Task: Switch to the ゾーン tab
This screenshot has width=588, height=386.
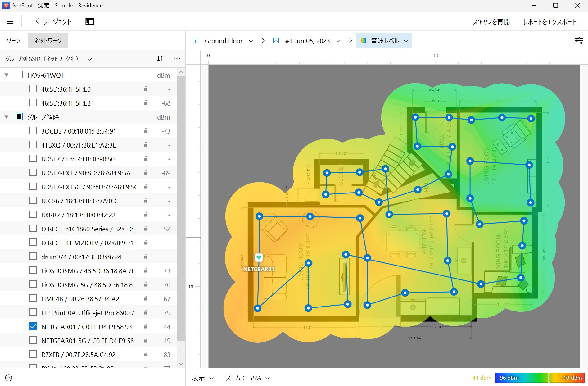Action: coord(14,41)
